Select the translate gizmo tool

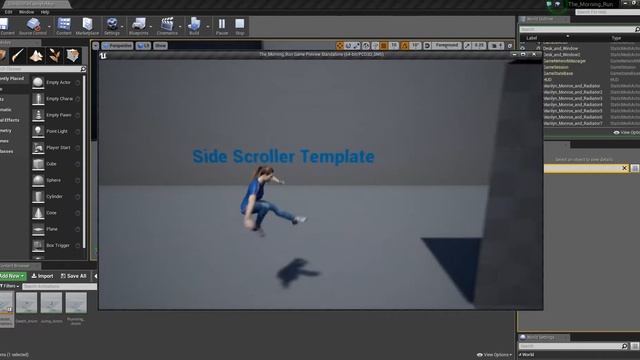click(340, 46)
